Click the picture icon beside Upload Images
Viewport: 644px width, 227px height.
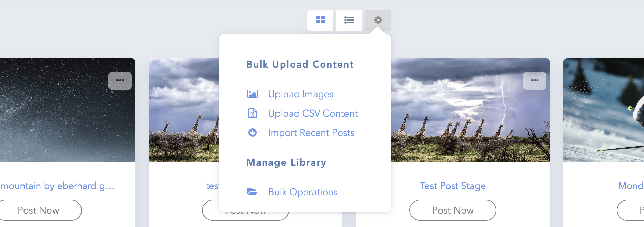pos(253,94)
